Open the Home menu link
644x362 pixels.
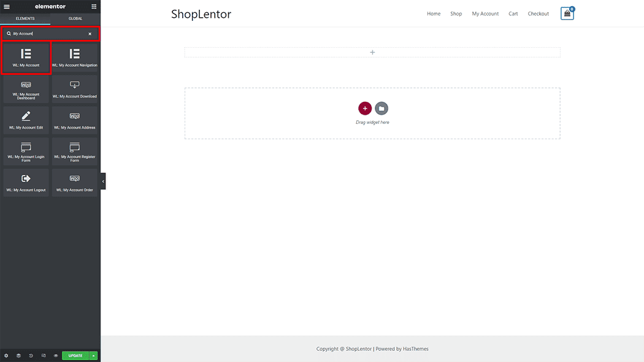pyautogui.click(x=434, y=13)
